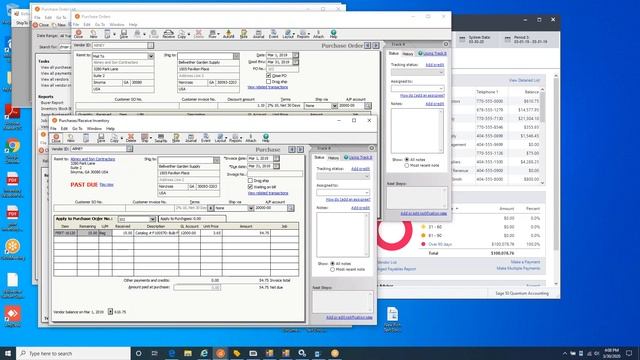Open Window menu in Purchases/Receive Inventory
Image resolution: width=640 pixels, height=360 pixels.
tap(94, 129)
